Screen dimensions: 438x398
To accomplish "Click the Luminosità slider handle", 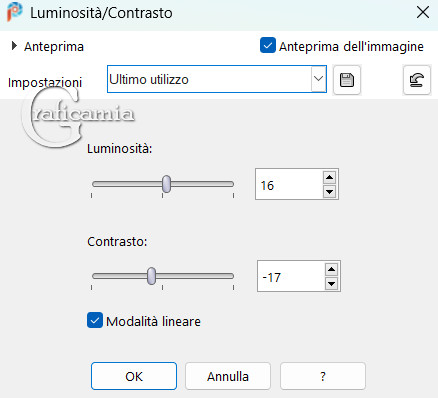I will [x=166, y=184].
